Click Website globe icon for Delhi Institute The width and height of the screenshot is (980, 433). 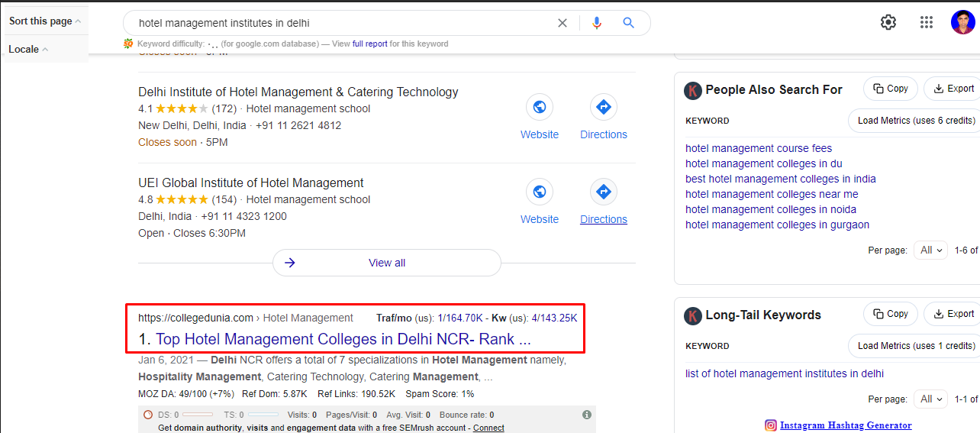[x=540, y=107]
